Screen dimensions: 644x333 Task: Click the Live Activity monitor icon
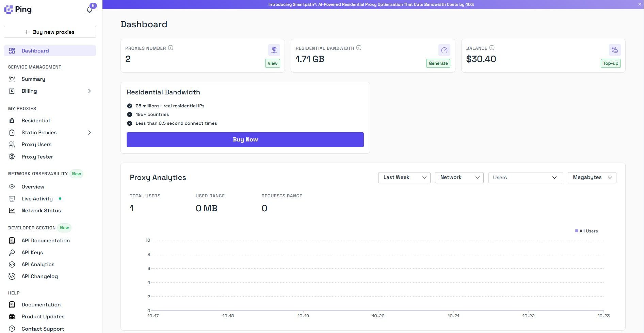pos(12,198)
